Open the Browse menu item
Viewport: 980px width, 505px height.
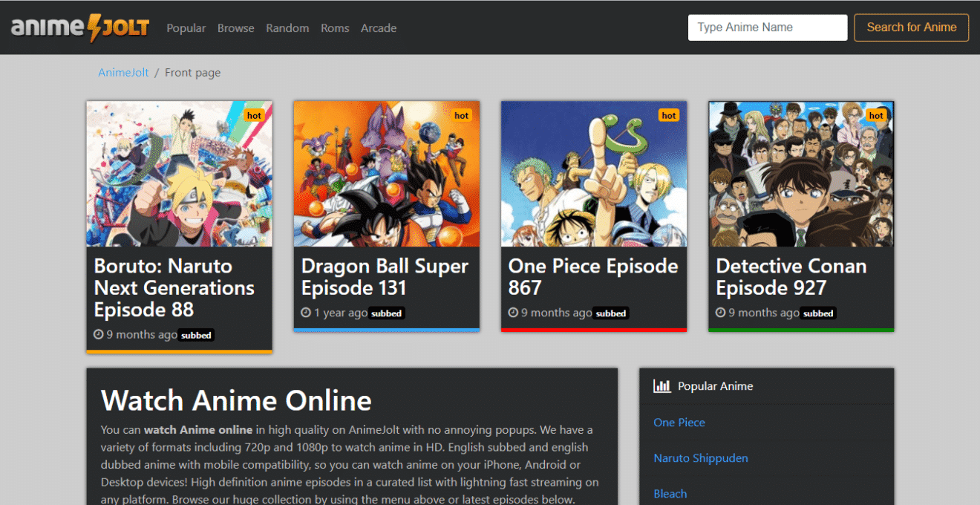tap(236, 28)
